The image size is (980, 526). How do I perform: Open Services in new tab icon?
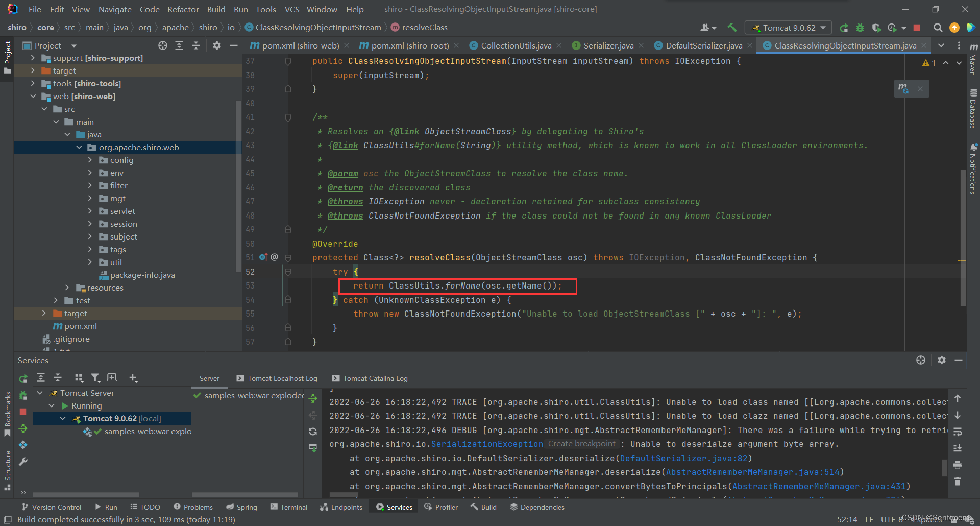[x=112, y=377]
